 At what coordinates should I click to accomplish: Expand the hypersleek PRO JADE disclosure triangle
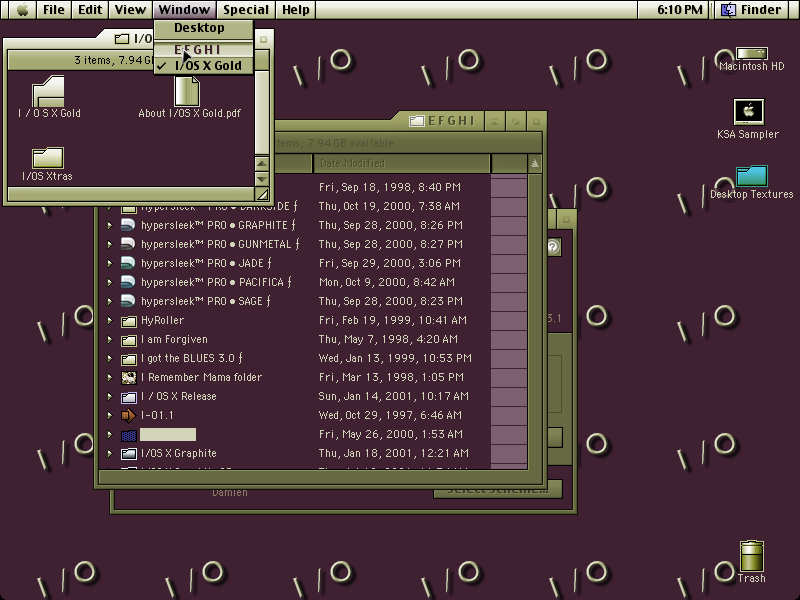pyautogui.click(x=109, y=263)
